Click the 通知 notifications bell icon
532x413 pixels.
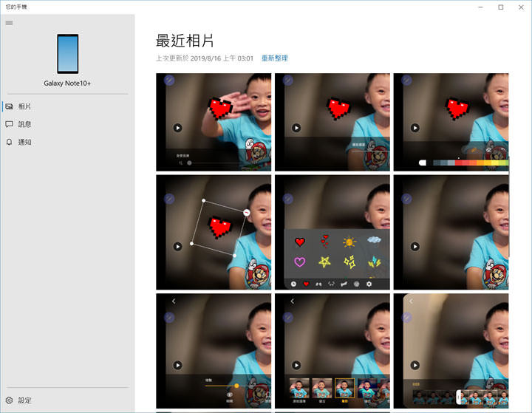(9, 143)
